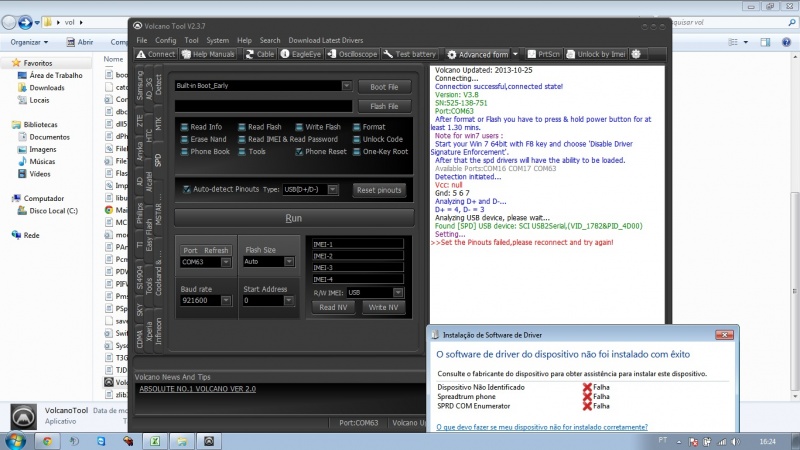Select the Samsung vertical tab
Image resolution: width=800 pixels, height=450 pixels.
point(140,85)
